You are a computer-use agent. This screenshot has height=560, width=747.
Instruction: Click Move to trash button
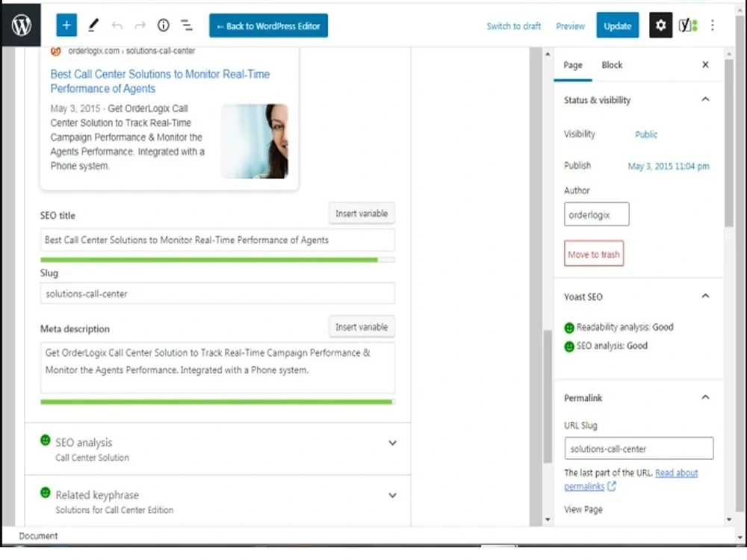tap(594, 253)
